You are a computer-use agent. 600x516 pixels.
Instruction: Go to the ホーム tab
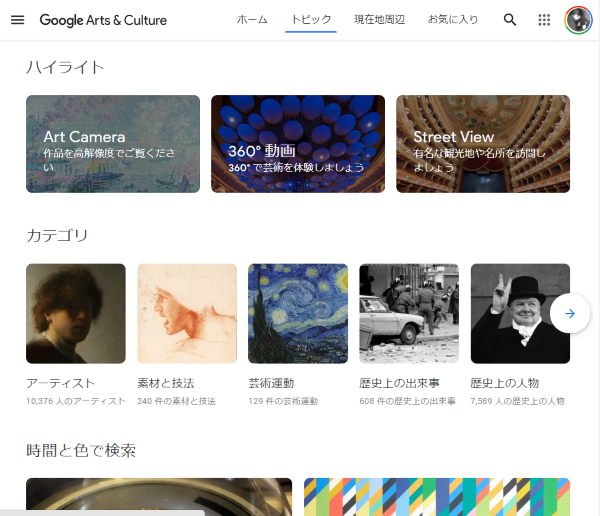point(252,20)
